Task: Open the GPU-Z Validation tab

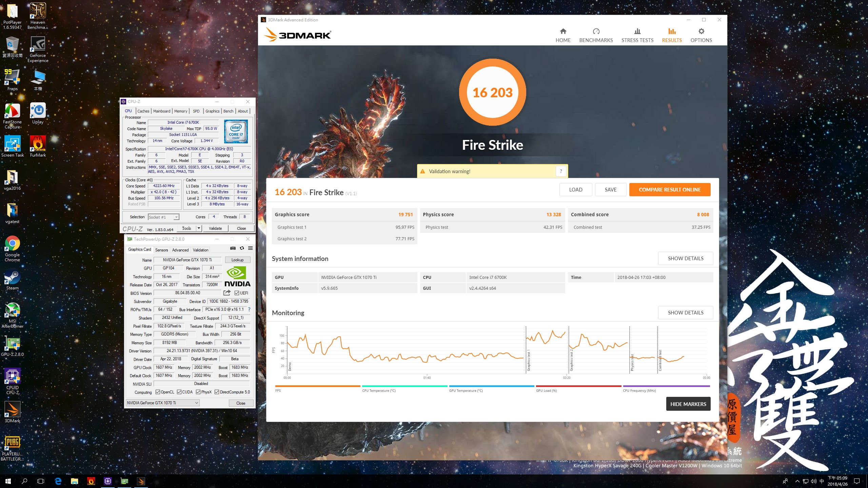Action: pos(200,250)
